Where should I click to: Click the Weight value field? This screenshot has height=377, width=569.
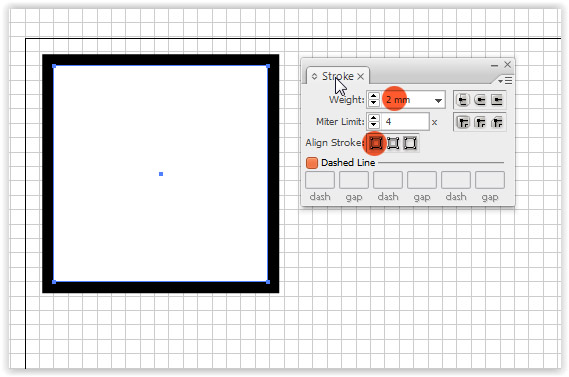tap(406, 100)
